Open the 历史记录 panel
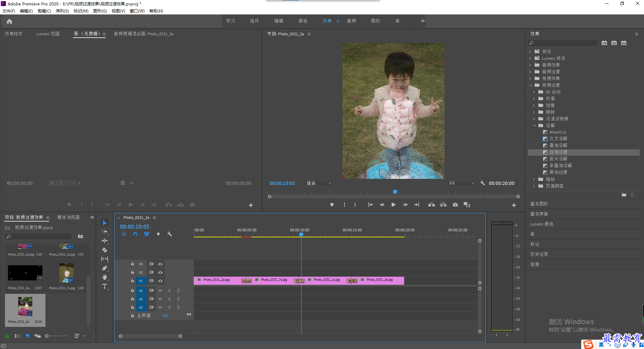This screenshot has height=349, width=644. tap(539, 254)
